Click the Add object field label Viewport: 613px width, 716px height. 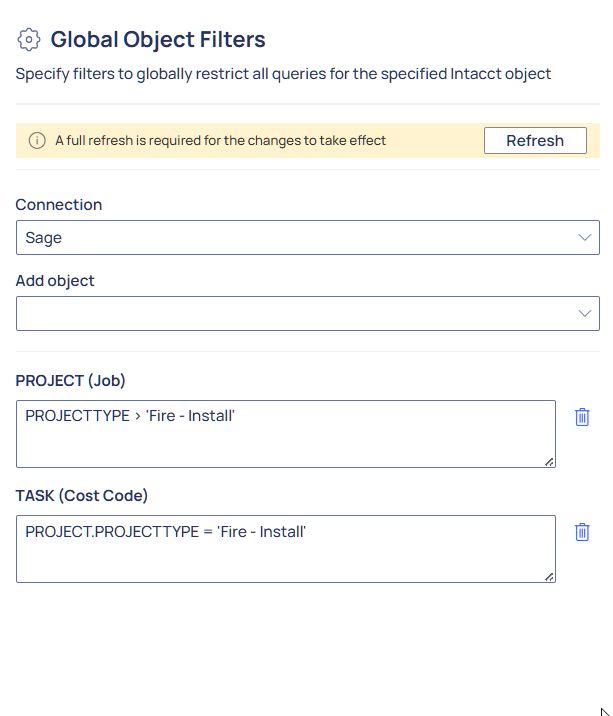pos(55,280)
